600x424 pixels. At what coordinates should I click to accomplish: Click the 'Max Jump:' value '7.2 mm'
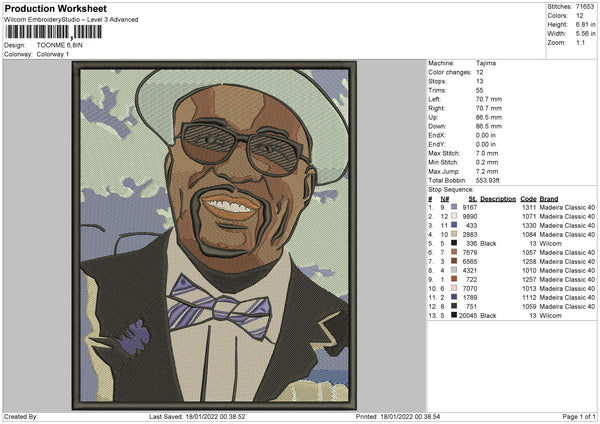(487, 171)
